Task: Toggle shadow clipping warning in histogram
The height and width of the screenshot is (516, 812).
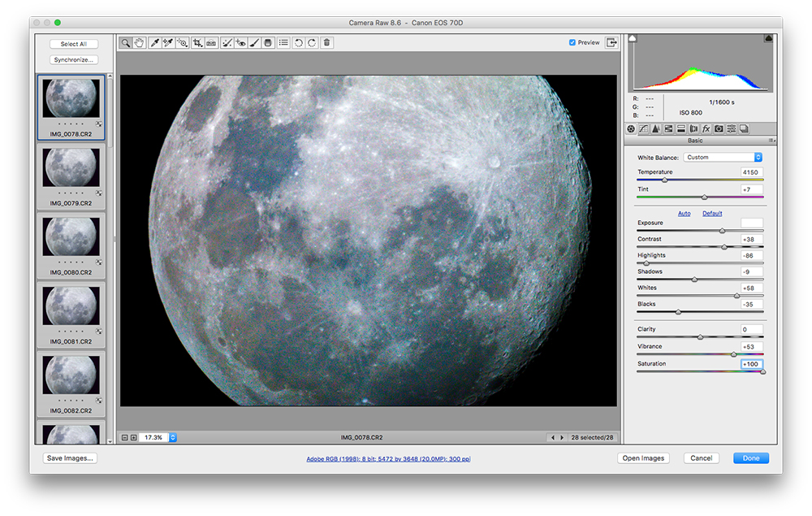Action: click(x=633, y=38)
